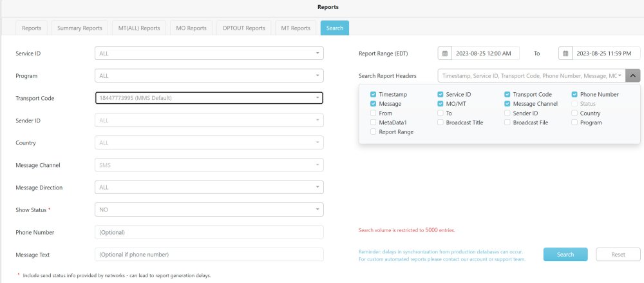Open the Service ID dropdown
Screen dimensions: 644x283
[209, 54]
